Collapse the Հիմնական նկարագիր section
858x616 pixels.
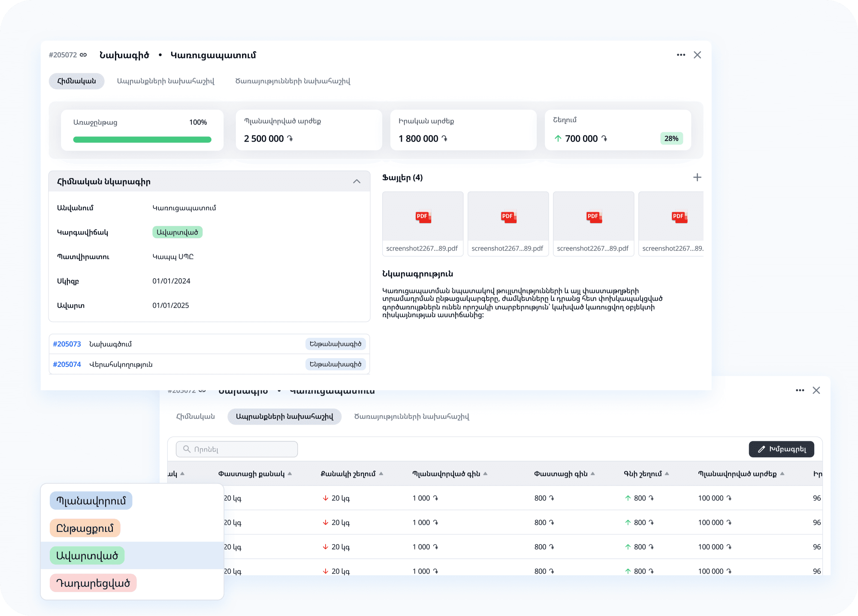coord(356,181)
